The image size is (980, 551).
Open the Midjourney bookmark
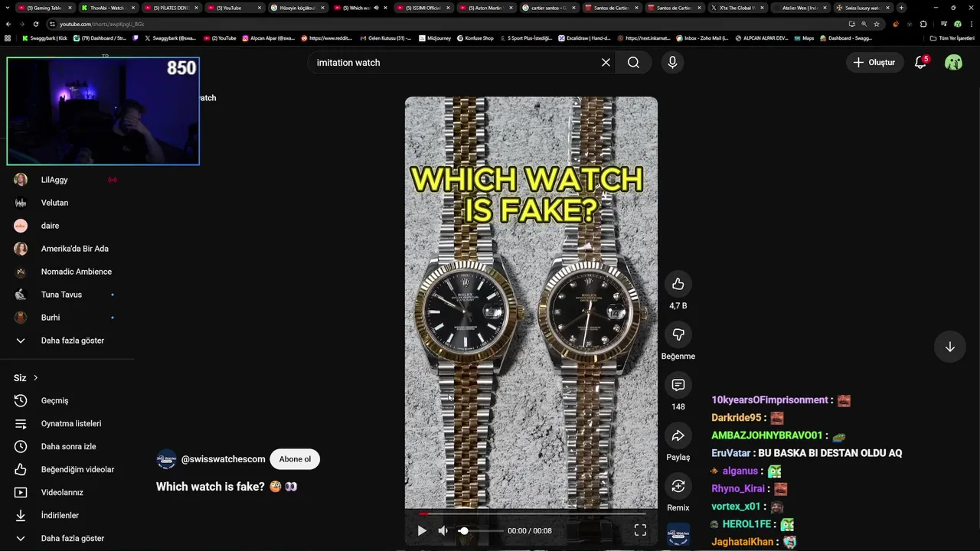coord(436,37)
